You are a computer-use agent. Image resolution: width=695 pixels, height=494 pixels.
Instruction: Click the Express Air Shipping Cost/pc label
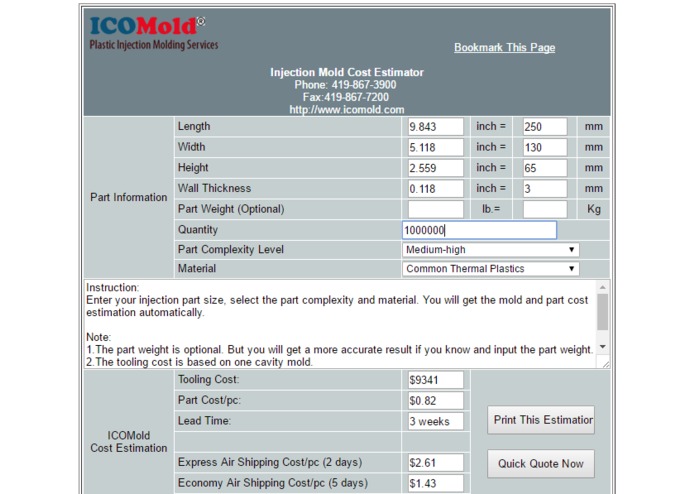(x=270, y=462)
